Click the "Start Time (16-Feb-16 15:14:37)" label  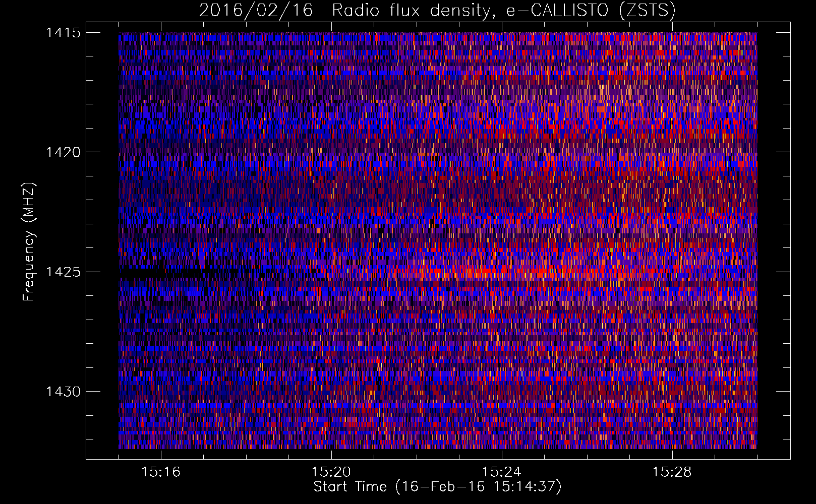tap(437, 487)
